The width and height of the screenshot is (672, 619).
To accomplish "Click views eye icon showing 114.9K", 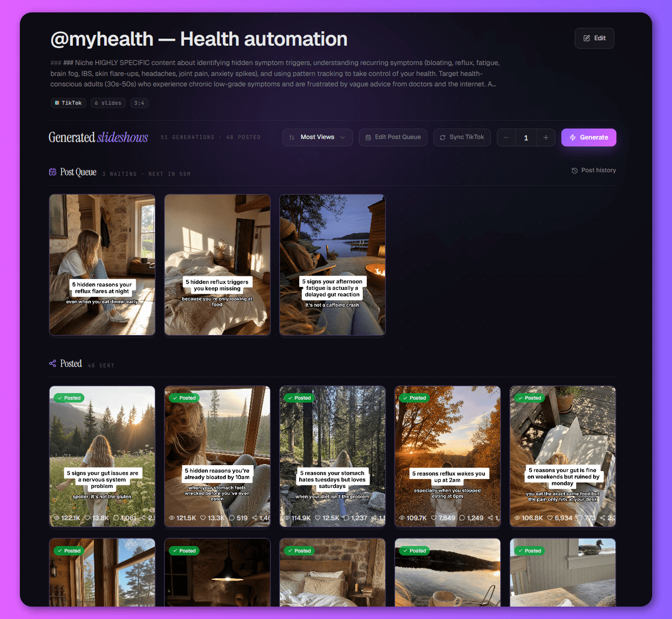I will (x=287, y=518).
